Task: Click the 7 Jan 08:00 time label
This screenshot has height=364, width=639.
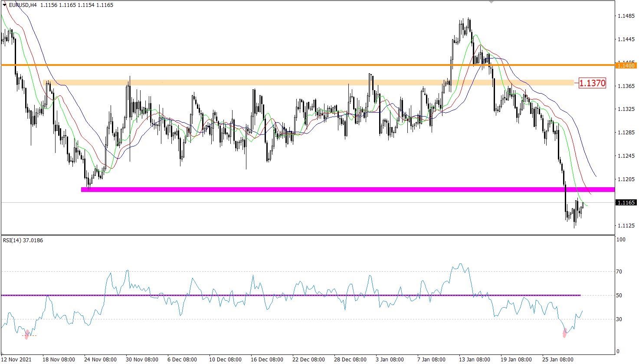Action: click(x=432, y=360)
